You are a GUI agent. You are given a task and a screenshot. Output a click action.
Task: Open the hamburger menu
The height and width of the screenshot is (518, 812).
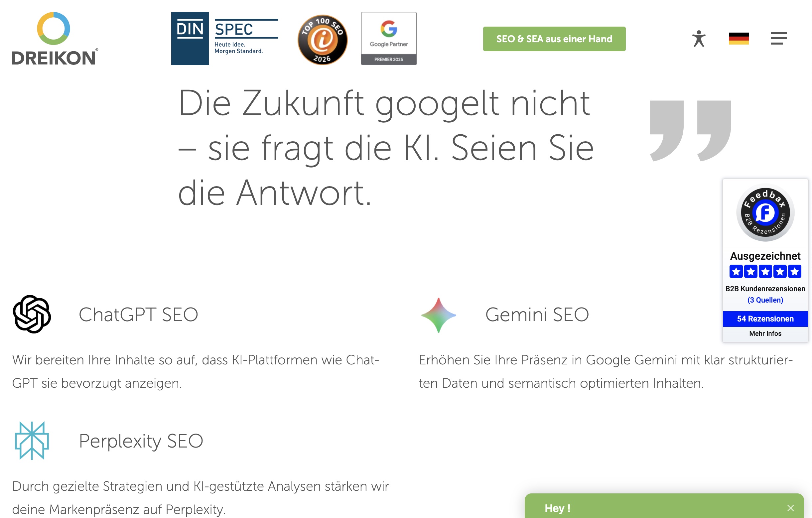(778, 39)
